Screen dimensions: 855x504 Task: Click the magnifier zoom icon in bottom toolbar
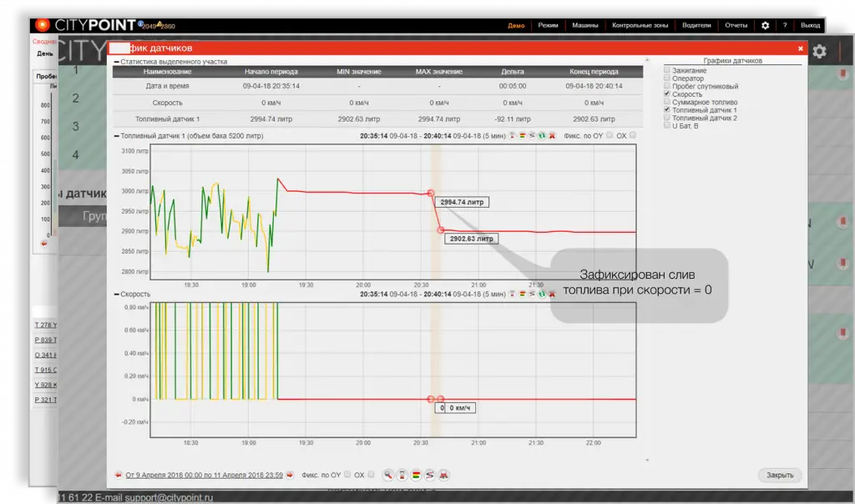[x=388, y=475]
